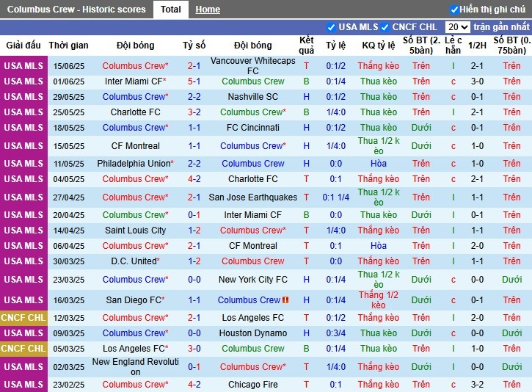Open the FC Cincinnati team link
The height and width of the screenshot is (392, 532).
pyautogui.click(x=252, y=128)
